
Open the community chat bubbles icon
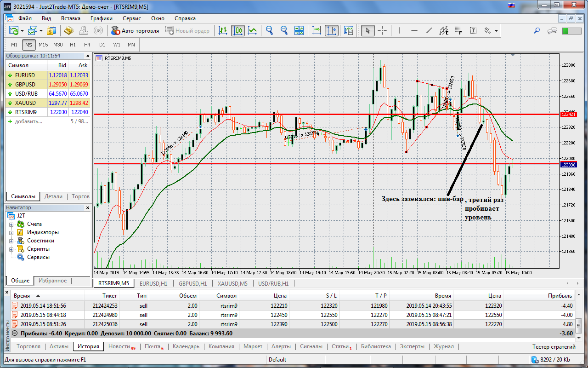[552, 31]
